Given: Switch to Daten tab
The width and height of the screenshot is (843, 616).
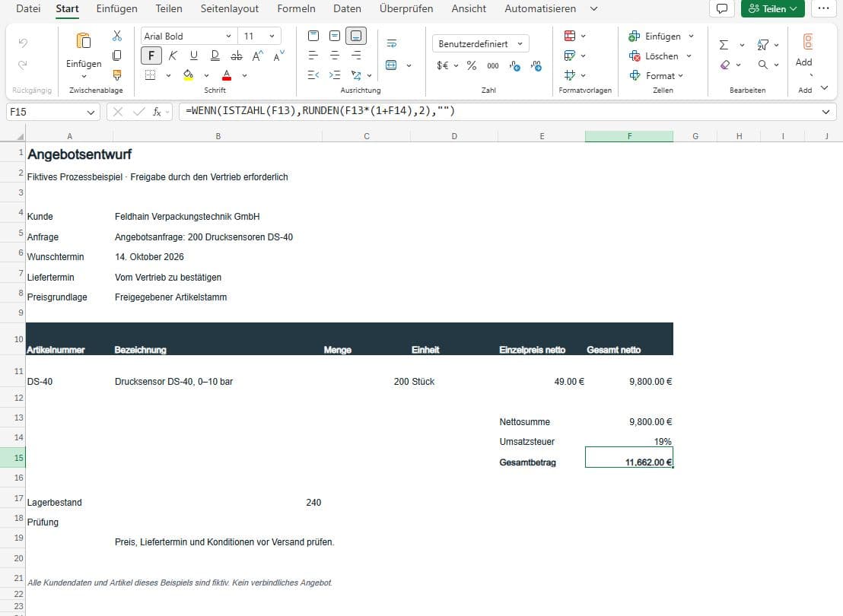Looking at the screenshot, I should 347,8.
